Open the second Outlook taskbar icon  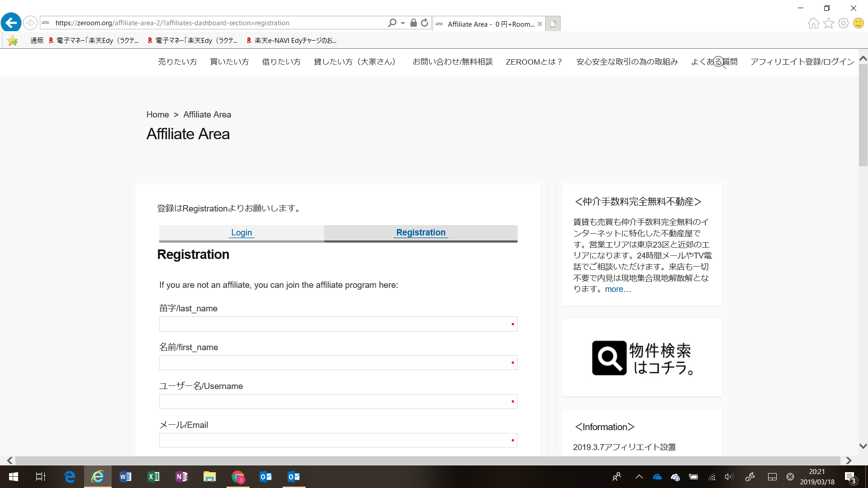[294, 477]
